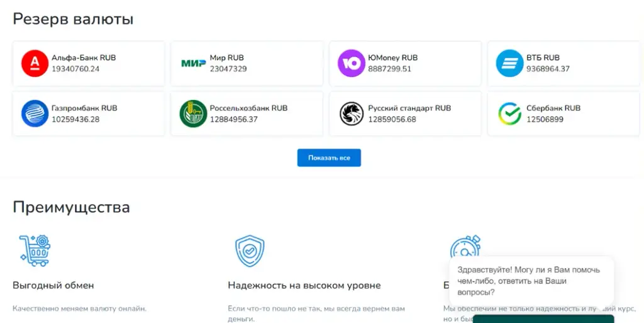Select the Россельхозбанк RUB label
The height and width of the screenshot is (323, 644).
[x=248, y=108]
